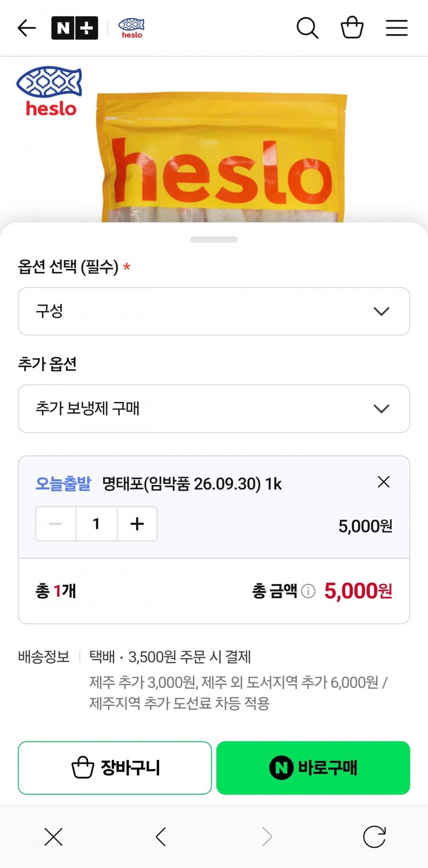Tap the quantity number field
Viewport: 428px width, 868px height.
(97, 524)
